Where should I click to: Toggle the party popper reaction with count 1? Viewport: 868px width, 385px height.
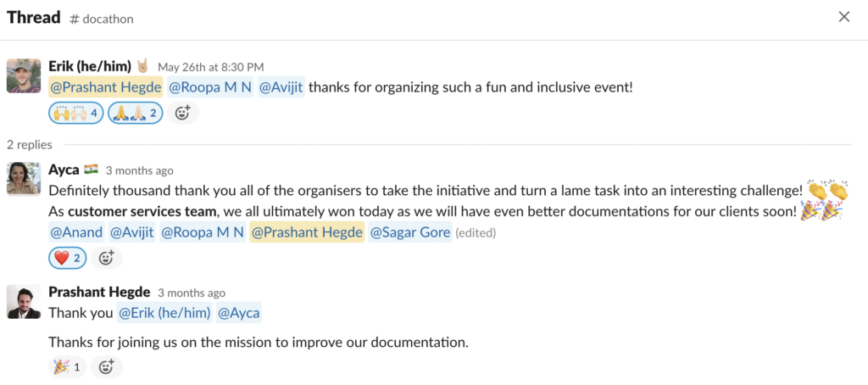click(68, 366)
